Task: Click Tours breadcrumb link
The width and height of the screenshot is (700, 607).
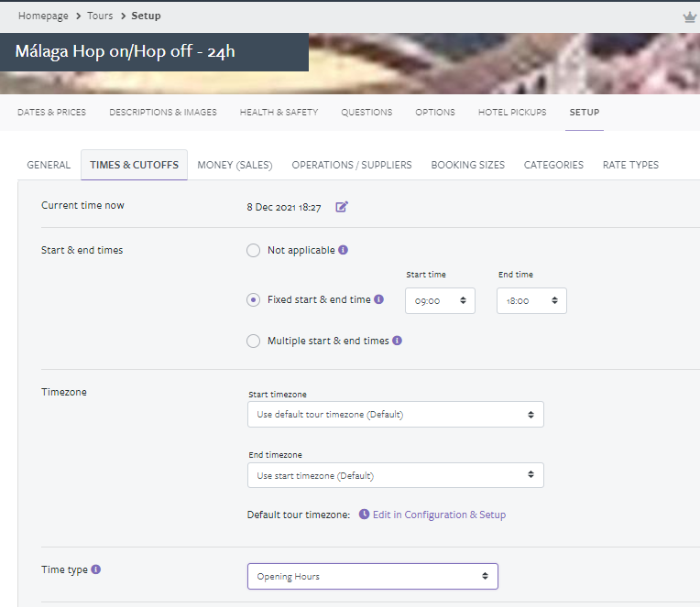Action: point(100,16)
